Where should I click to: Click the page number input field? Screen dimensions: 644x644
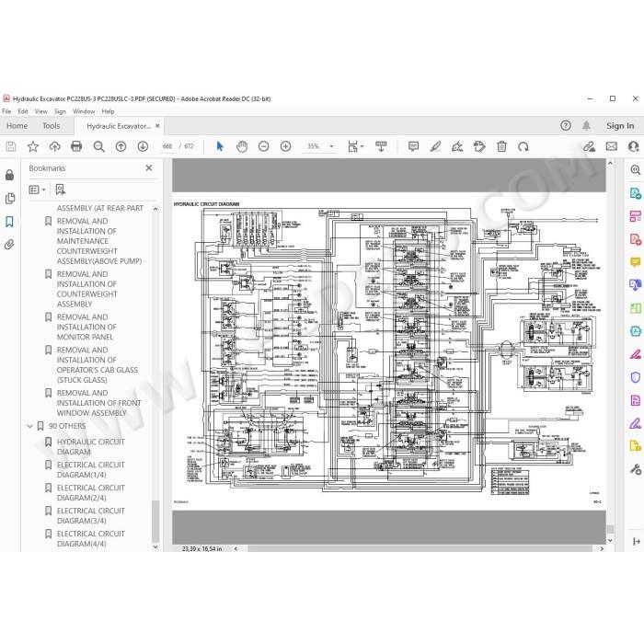pyautogui.click(x=167, y=146)
